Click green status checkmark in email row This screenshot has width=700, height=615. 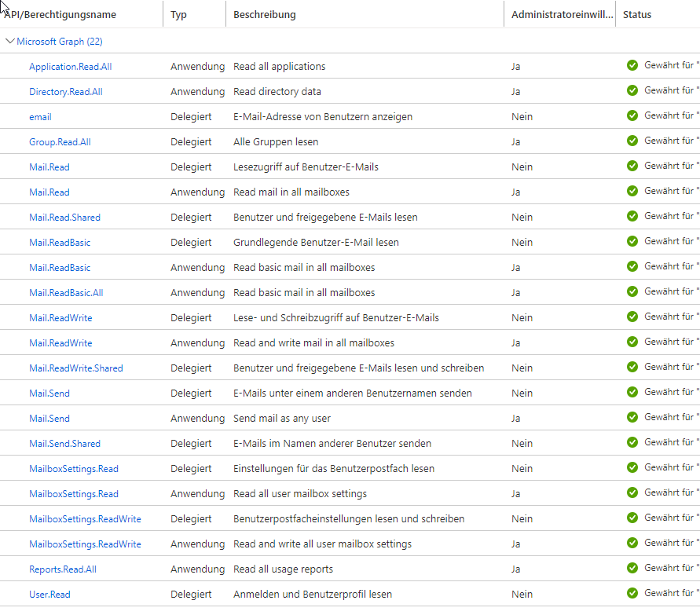[632, 115]
